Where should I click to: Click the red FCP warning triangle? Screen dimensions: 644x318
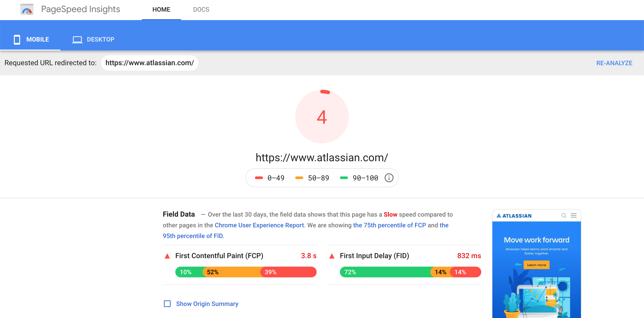[167, 256]
